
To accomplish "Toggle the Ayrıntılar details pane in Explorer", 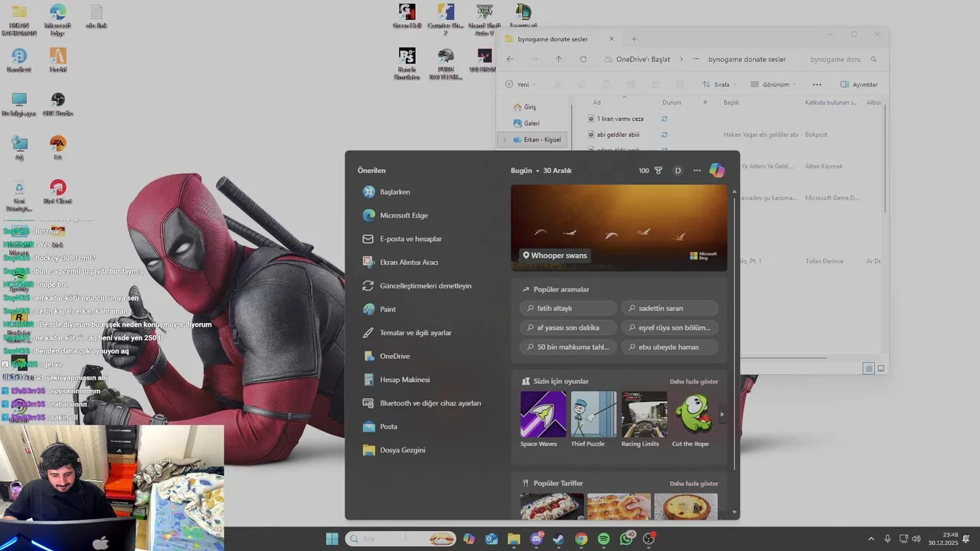I will [859, 84].
